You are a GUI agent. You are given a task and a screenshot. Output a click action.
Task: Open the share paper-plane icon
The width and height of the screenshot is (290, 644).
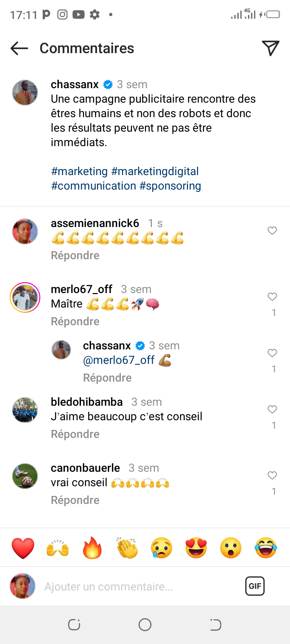(x=270, y=48)
